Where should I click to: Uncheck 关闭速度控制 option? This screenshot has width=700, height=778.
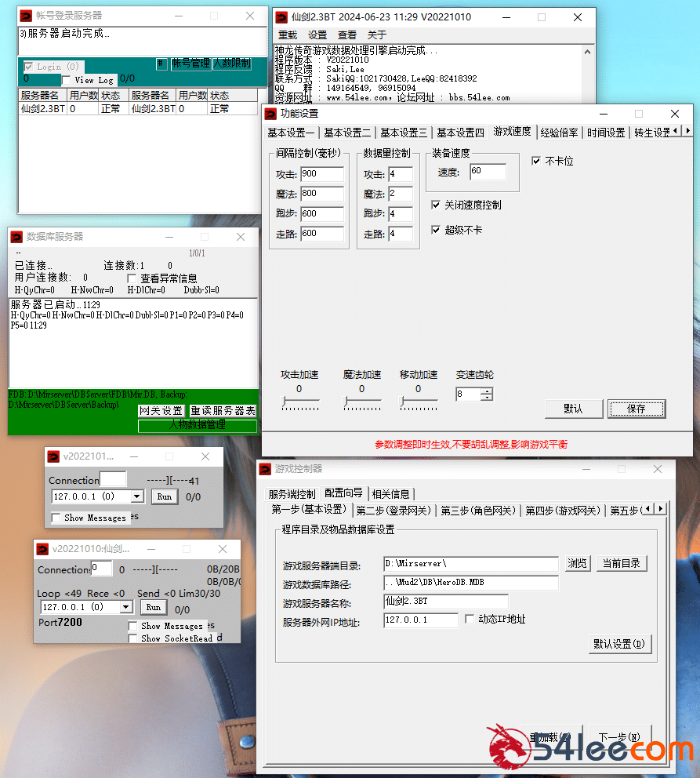(x=436, y=205)
